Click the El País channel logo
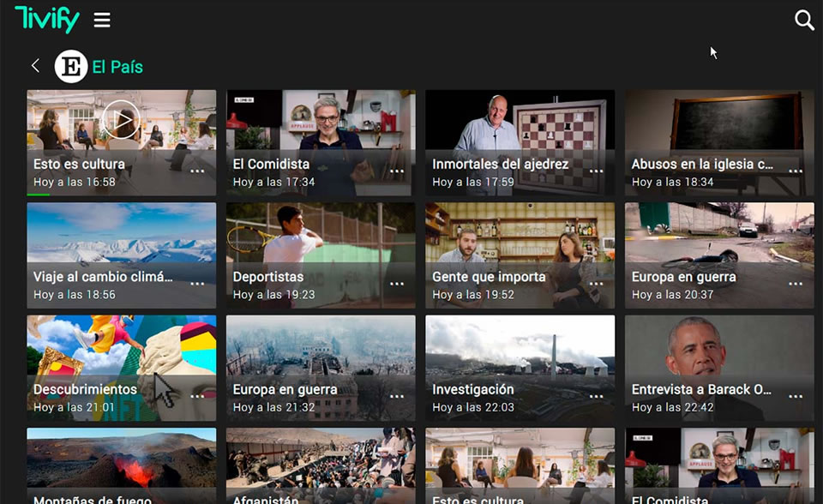Screen dimensions: 823x504 pyautogui.click(x=71, y=67)
